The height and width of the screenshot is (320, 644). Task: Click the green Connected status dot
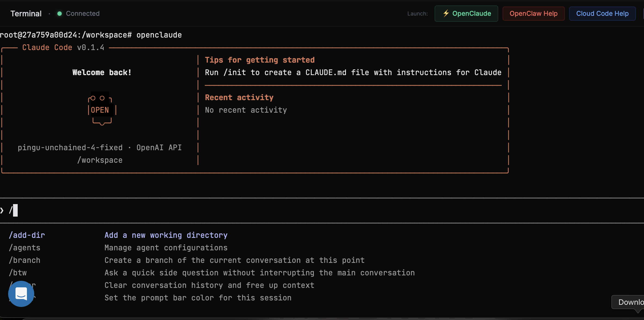coord(59,13)
